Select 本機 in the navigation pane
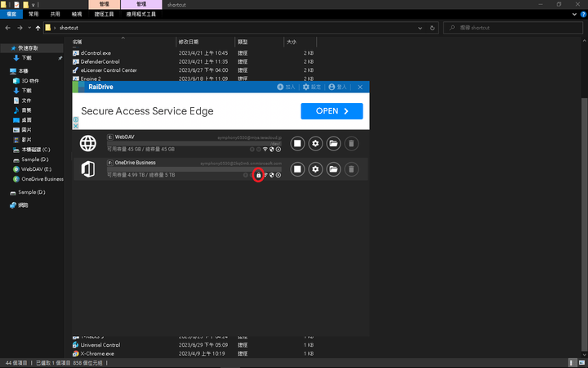The height and width of the screenshot is (368, 588). pyautogui.click(x=23, y=71)
